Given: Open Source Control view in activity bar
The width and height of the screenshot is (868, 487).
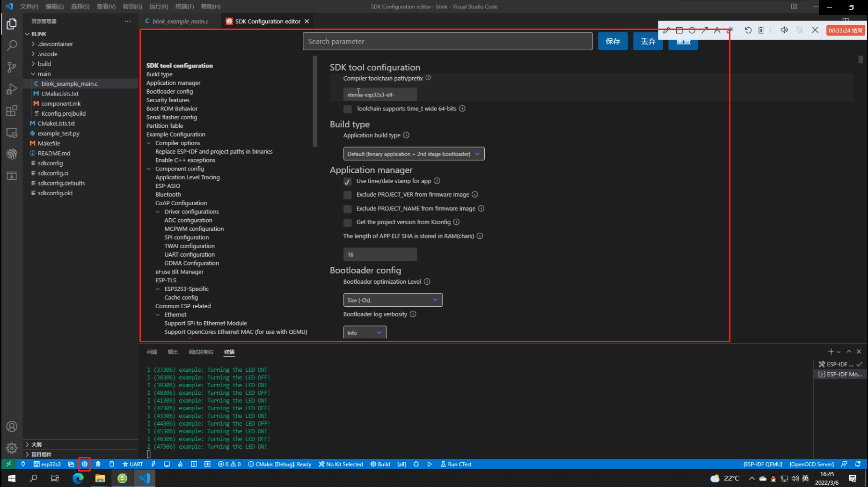Looking at the screenshot, I should [12, 67].
